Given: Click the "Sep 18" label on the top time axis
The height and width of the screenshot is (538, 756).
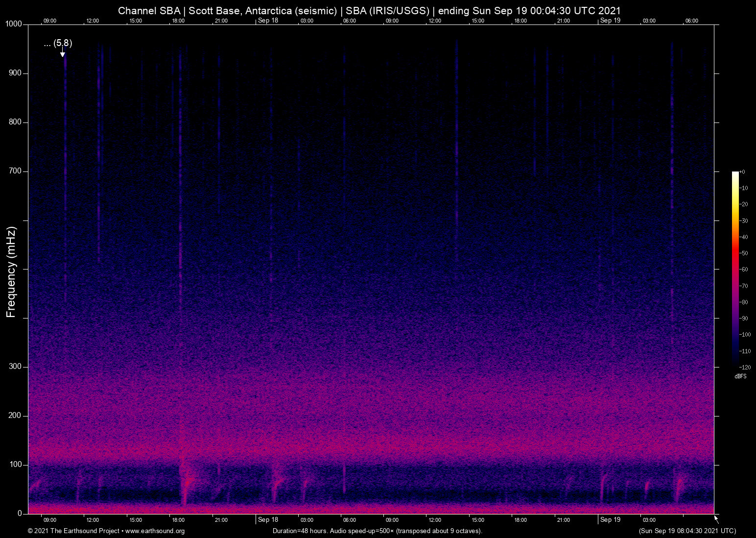Looking at the screenshot, I should point(269,21).
